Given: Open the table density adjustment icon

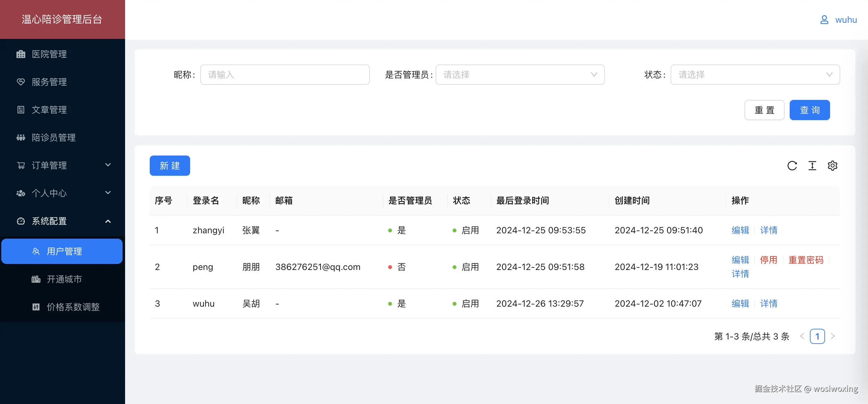Looking at the screenshot, I should click(x=812, y=166).
